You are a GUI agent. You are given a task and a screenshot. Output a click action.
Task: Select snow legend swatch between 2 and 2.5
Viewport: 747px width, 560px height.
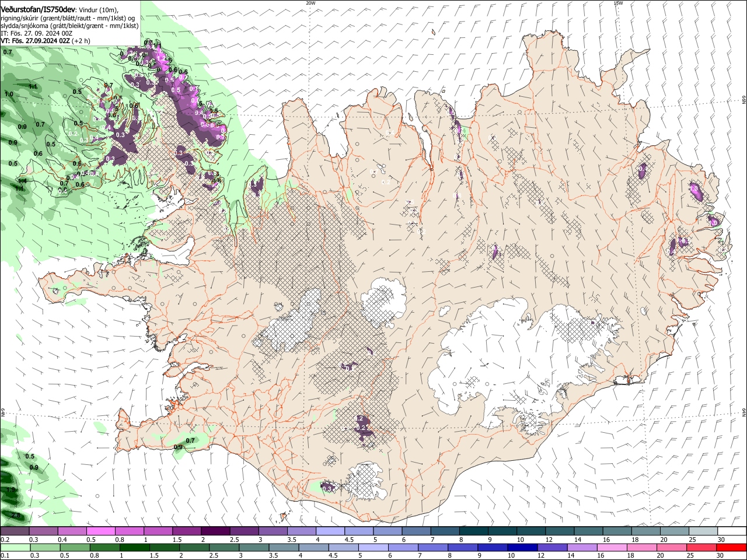tap(215, 531)
